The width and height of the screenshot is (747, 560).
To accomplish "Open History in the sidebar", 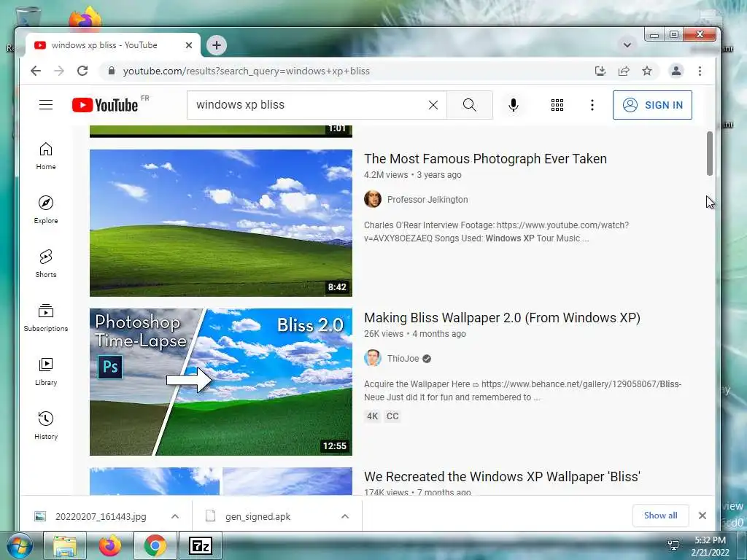I will point(46,425).
